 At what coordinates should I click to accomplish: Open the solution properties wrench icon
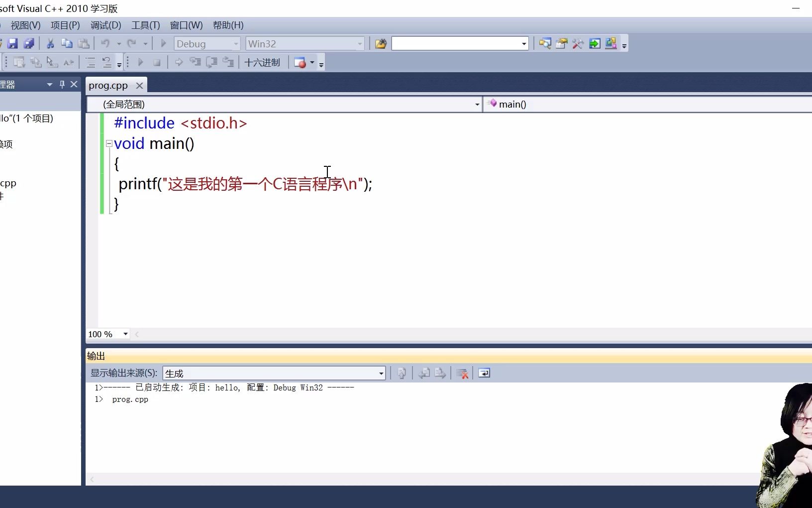coord(578,43)
